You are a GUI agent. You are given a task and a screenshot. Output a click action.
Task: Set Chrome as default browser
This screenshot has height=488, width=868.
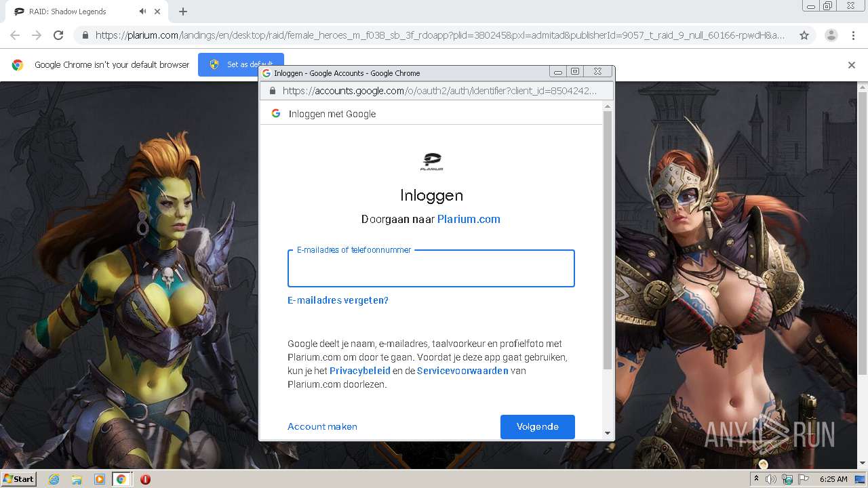(x=241, y=64)
